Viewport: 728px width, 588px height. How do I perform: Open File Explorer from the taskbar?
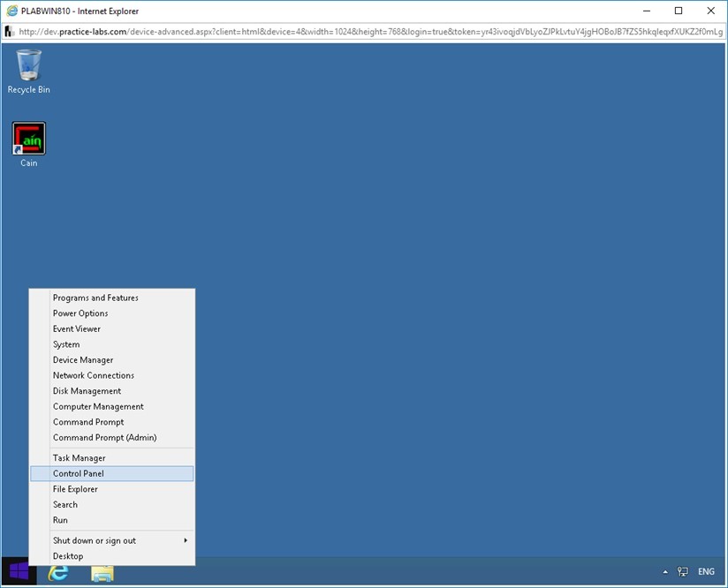pyautogui.click(x=102, y=573)
